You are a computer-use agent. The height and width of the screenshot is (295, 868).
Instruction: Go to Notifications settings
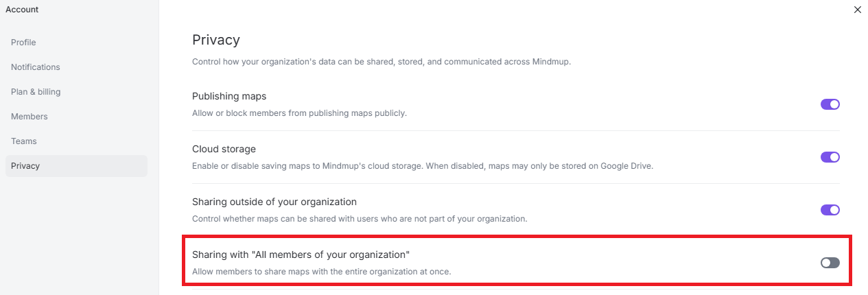36,67
